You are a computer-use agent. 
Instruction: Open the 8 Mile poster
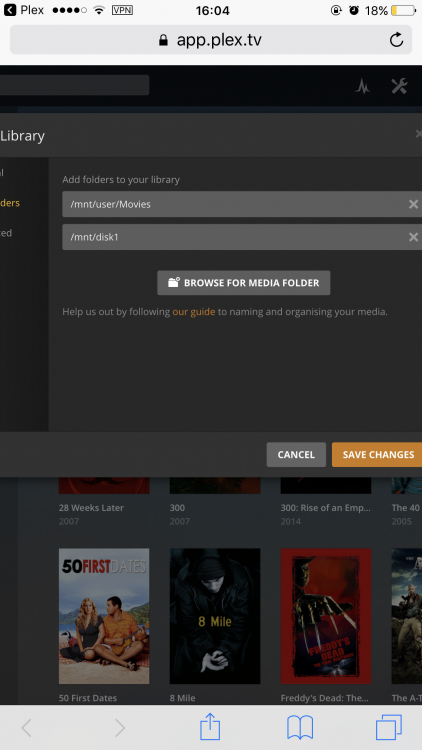[x=215, y=616]
